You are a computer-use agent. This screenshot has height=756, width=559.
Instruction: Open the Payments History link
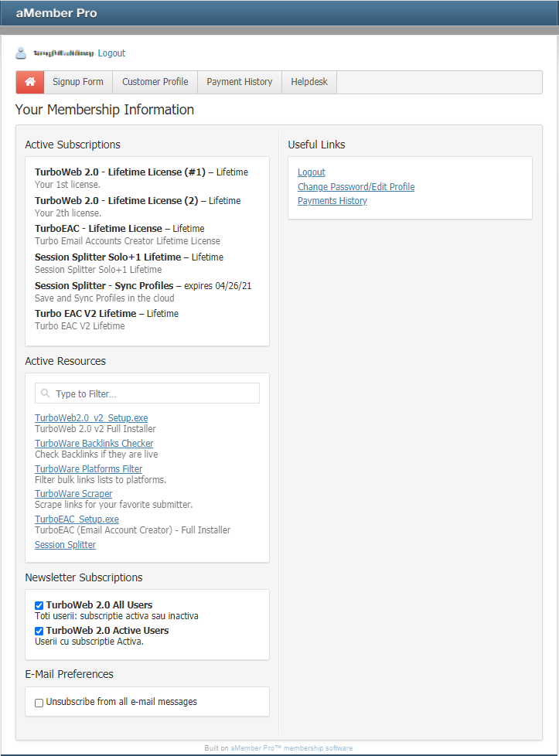point(332,200)
